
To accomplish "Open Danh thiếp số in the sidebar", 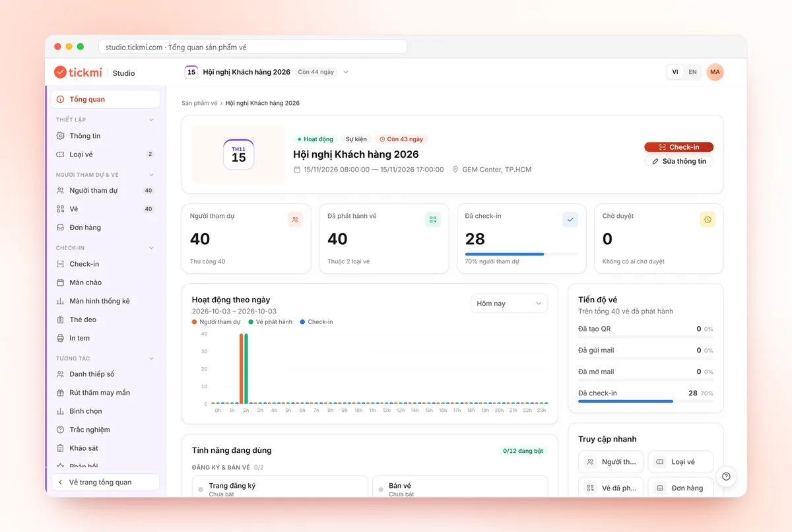I will point(106,374).
